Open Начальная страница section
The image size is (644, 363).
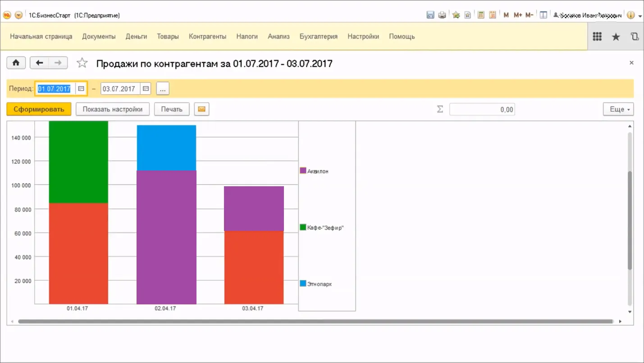click(41, 37)
